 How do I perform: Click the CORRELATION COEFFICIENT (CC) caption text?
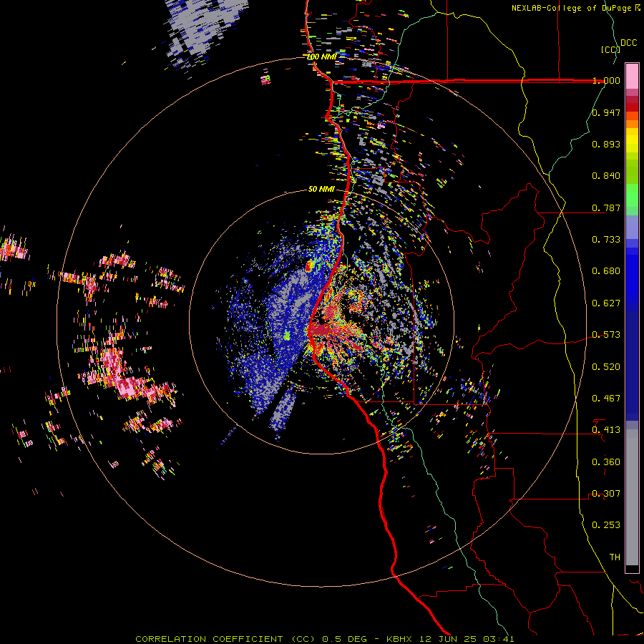point(225,639)
